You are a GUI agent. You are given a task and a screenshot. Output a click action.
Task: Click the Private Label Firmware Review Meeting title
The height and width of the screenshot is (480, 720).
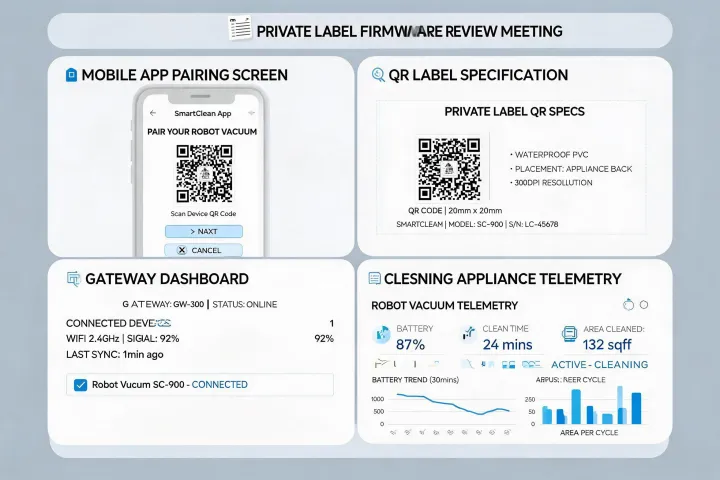409,31
